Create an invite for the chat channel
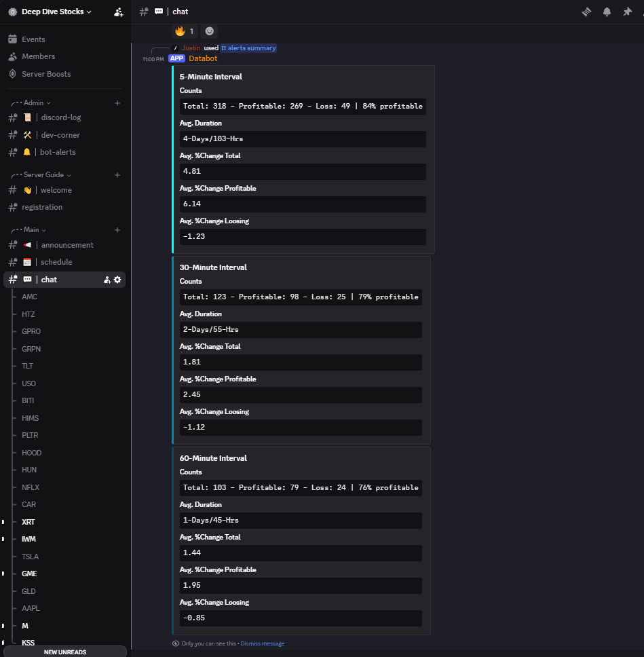The image size is (644, 657). tap(106, 279)
